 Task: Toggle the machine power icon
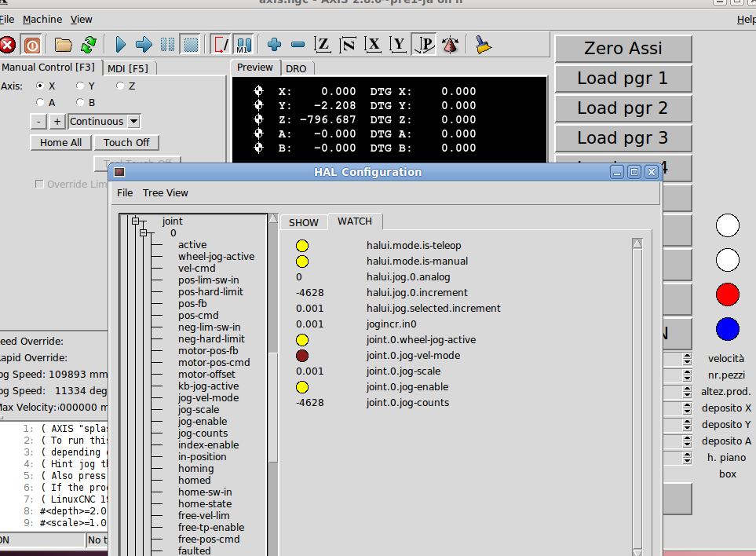click(x=32, y=46)
